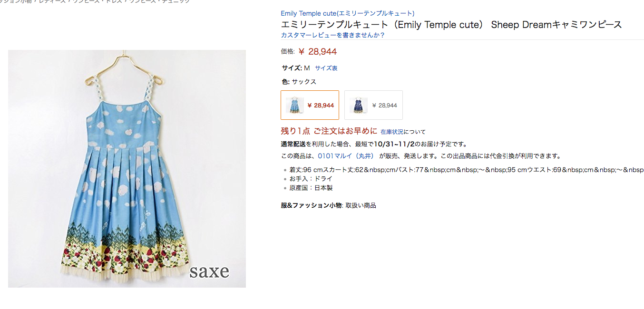Viewport: 644px width, 309px height.
Task: Click the light blue dress thumbnail icon
Action: tap(295, 105)
